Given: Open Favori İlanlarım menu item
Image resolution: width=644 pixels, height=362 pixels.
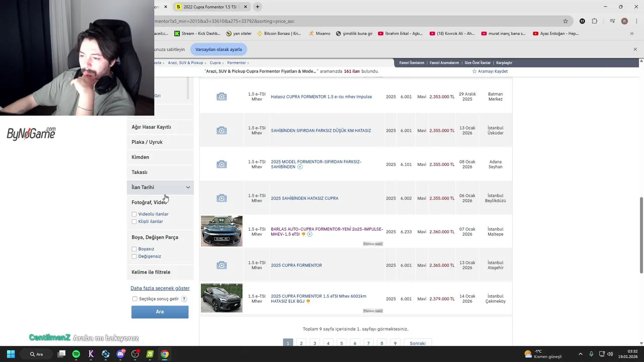Looking at the screenshot, I should pos(412,63).
